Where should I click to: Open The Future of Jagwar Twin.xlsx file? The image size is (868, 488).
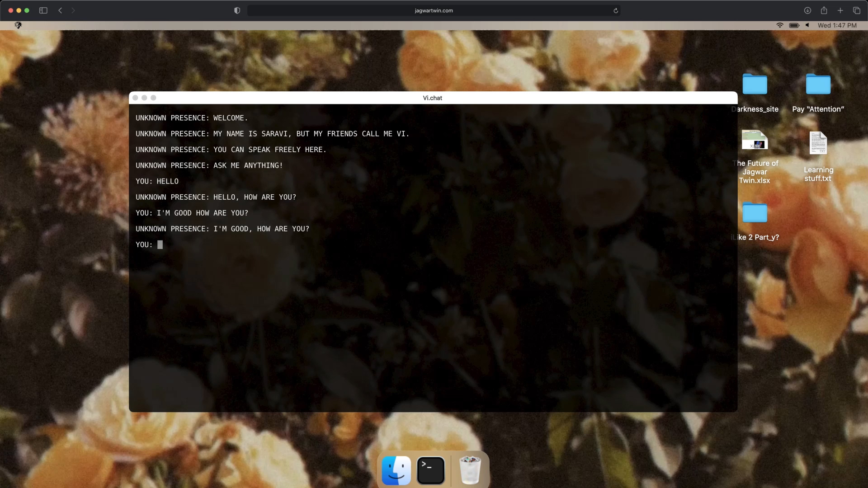tap(755, 140)
